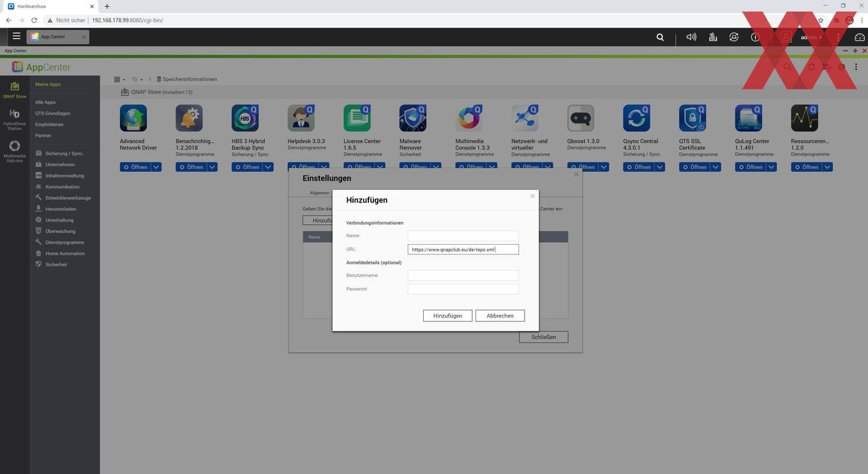Open dropdown beside HBS 3 Öffnen button
This screenshot has width=868, height=474.
(269, 167)
